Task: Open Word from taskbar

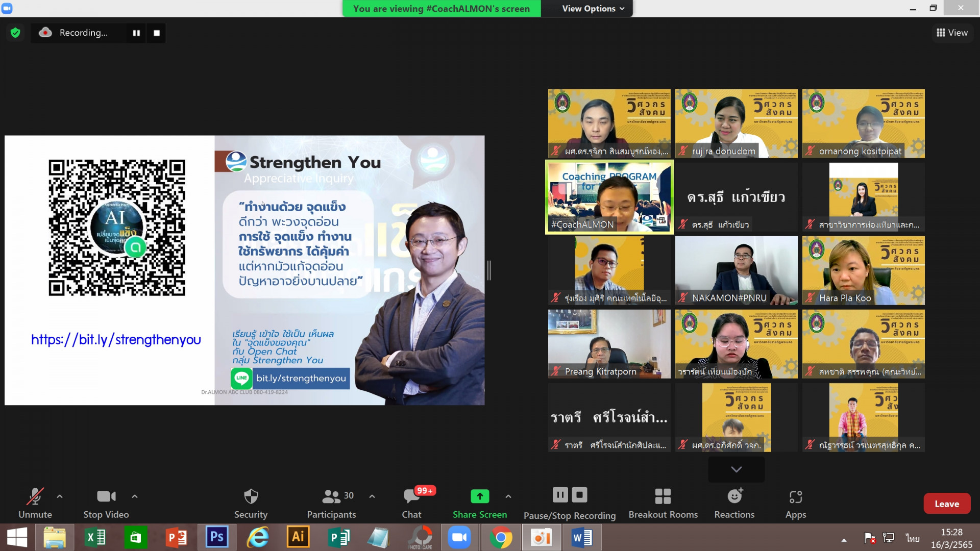Action: coord(582,538)
